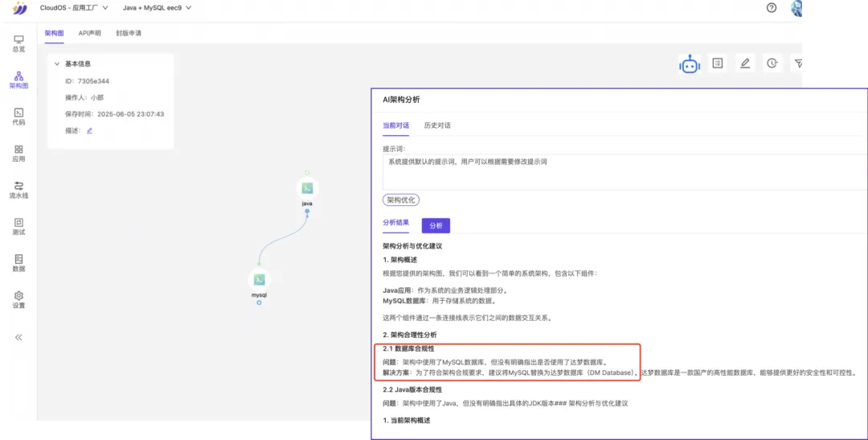Click the ID: 7305e344 text
The height and width of the screenshot is (440, 868).
tap(87, 81)
